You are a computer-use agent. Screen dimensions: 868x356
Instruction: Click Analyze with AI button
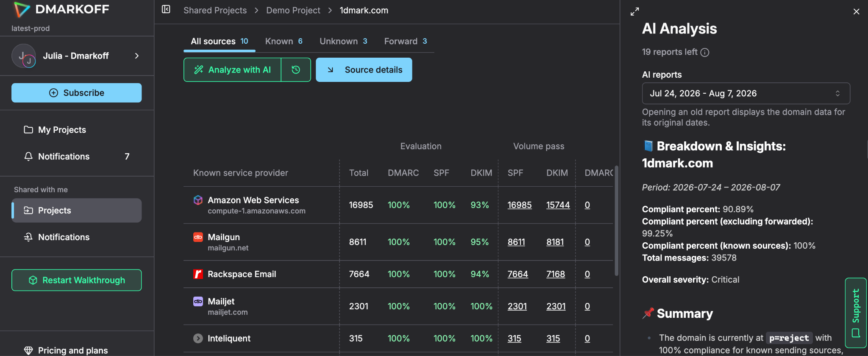click(x=232, y=70)
